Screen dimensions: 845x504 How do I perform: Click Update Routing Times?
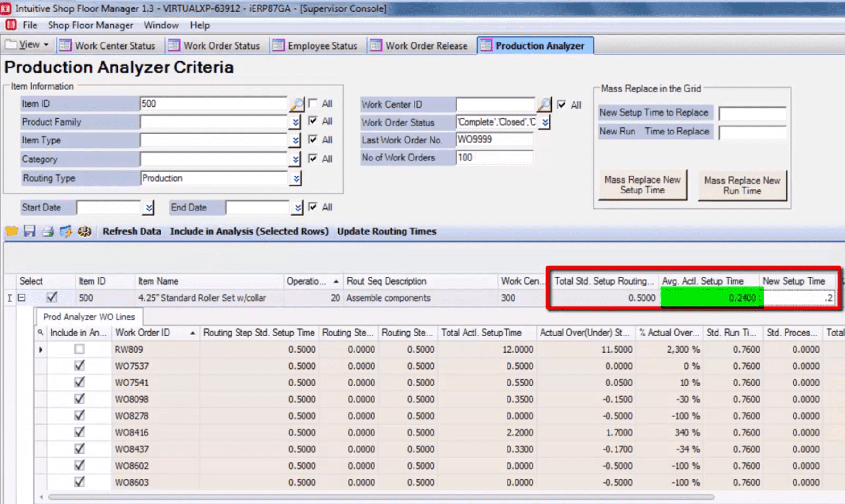tap(386, 231)
